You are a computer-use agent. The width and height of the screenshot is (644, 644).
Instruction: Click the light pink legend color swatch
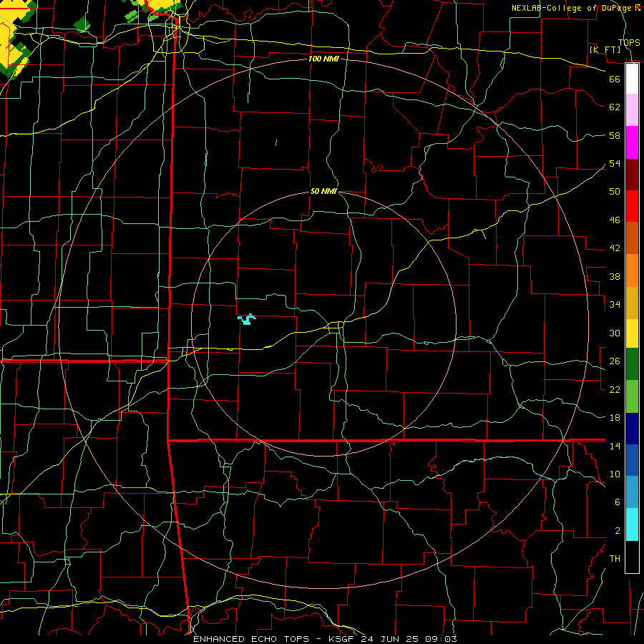(x=632, y=110)
